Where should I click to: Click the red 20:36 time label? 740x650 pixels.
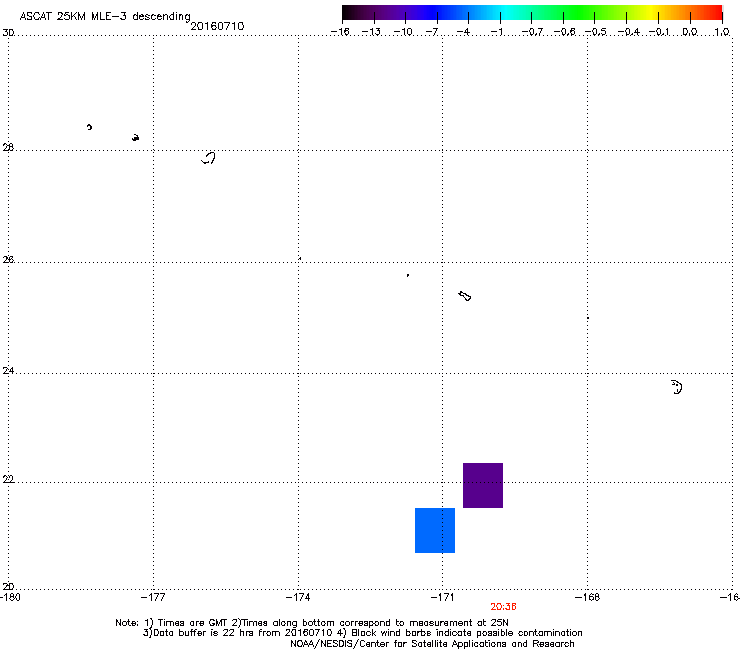tap(503, 607)
